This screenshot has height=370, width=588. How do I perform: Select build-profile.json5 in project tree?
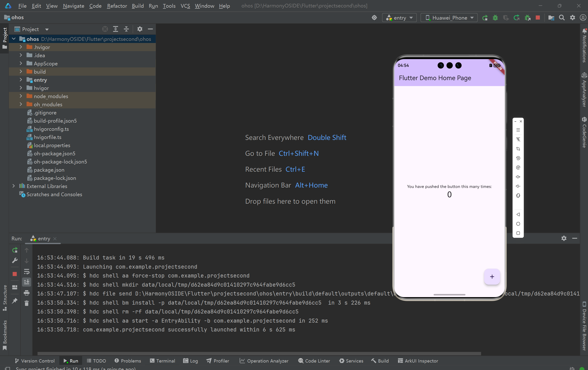click(55, 121)
